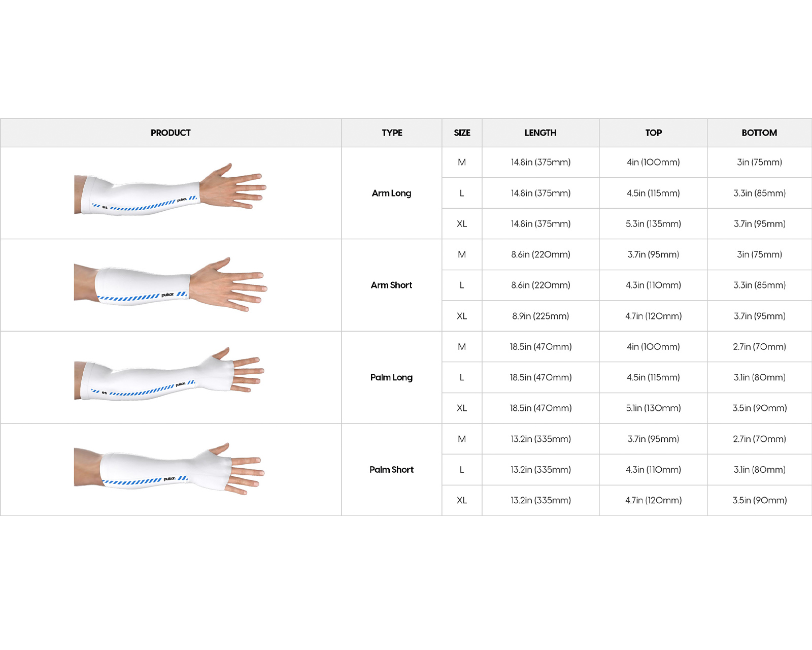This screenshot has height=650, width=812.
Task: Select the 5.3in (135mm) top cell
Action: 653,224
